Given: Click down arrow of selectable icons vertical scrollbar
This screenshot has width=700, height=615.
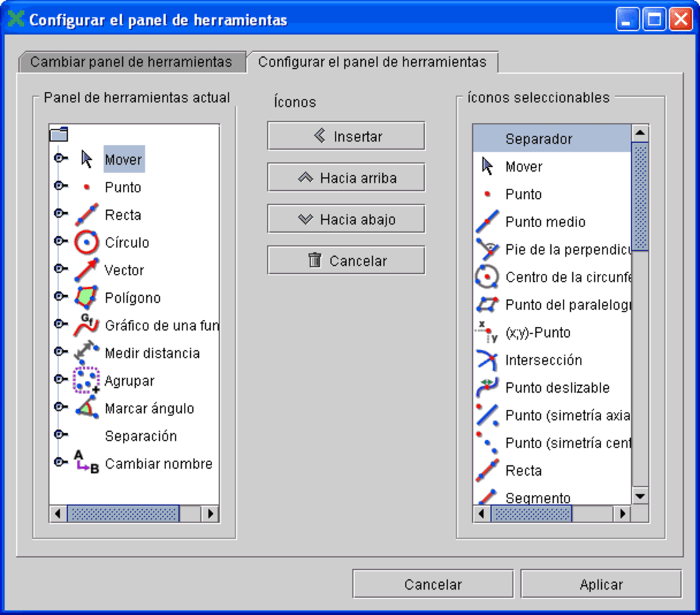Looking at the screenshot, I should pyautogui.click(x=640, y=496).
